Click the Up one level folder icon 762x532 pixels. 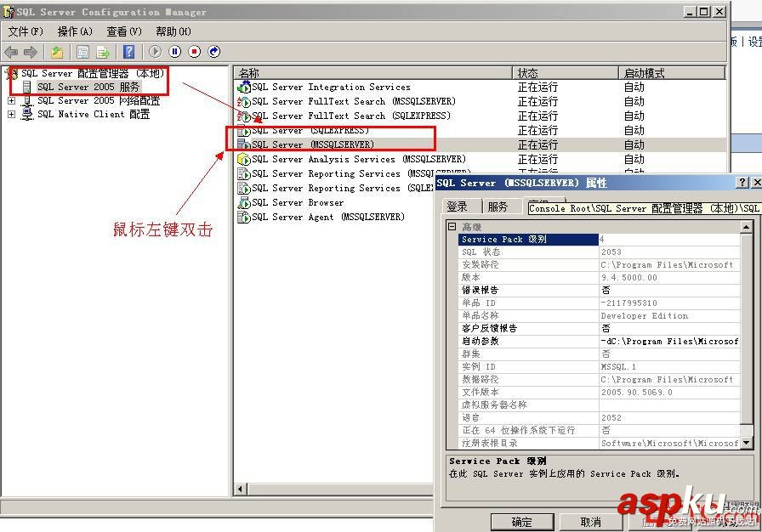[x=57, y=52]
